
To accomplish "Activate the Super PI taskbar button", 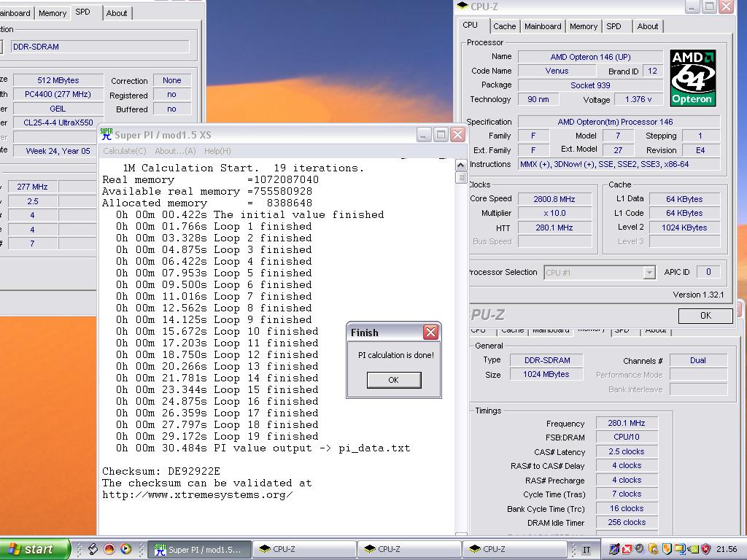I will (x=199, y=549).
